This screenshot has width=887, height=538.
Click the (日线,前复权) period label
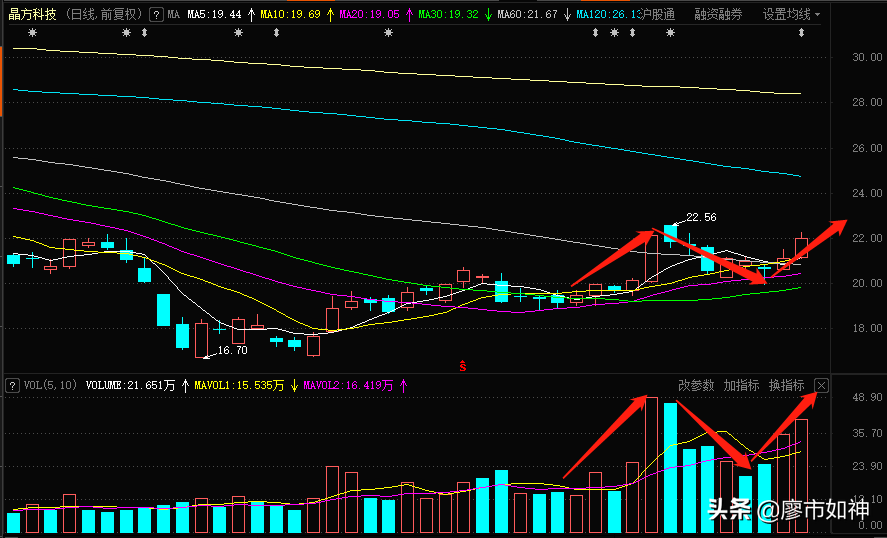coord(104,14)
